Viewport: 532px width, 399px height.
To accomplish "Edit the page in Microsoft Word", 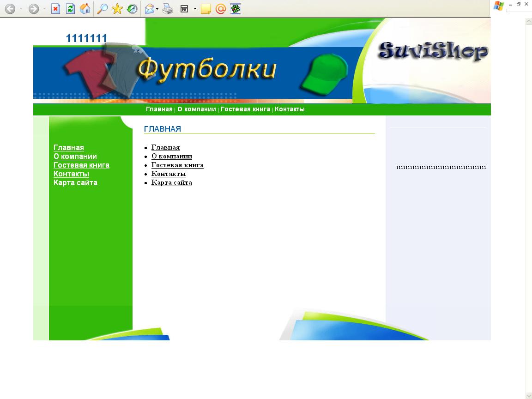I will 184,8.
